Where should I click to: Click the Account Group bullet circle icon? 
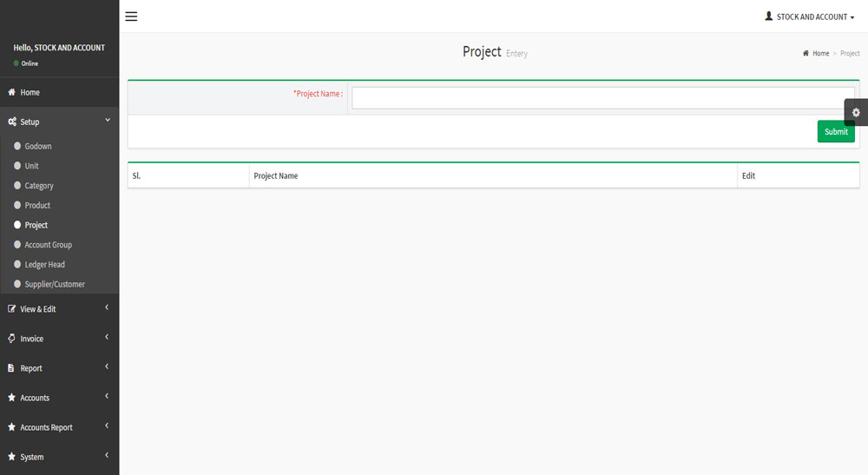pos(17,245)
